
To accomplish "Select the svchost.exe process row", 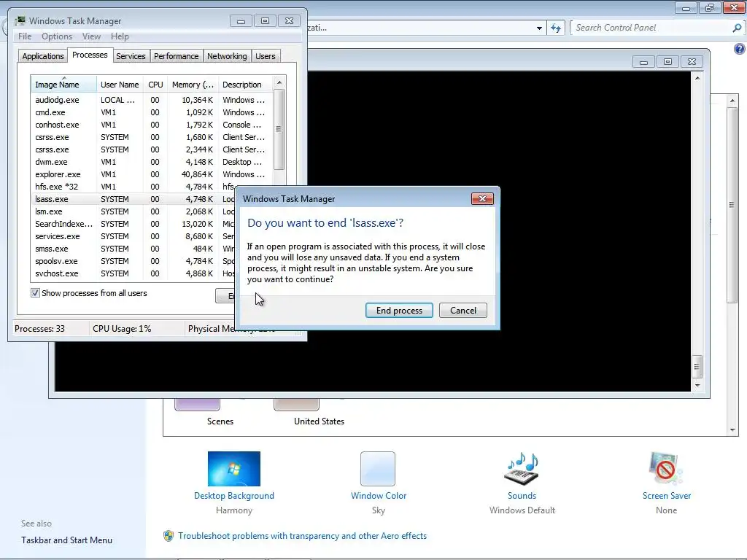I will pos(133,273).
